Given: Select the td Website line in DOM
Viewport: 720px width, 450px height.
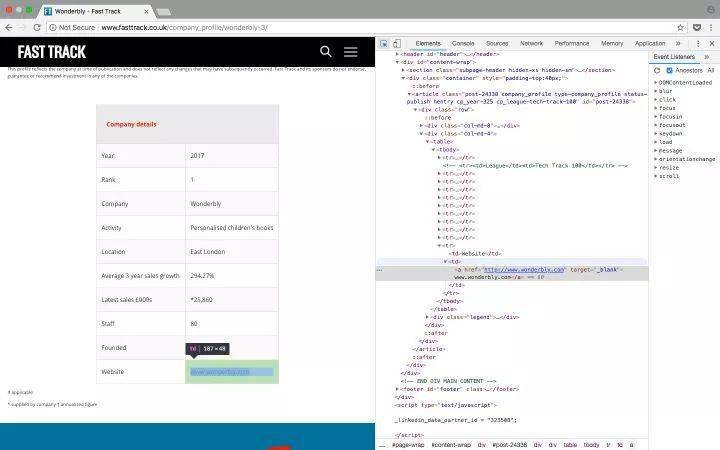Looking at the screenshot, I should pyautogui.click(x=475, y=253).
